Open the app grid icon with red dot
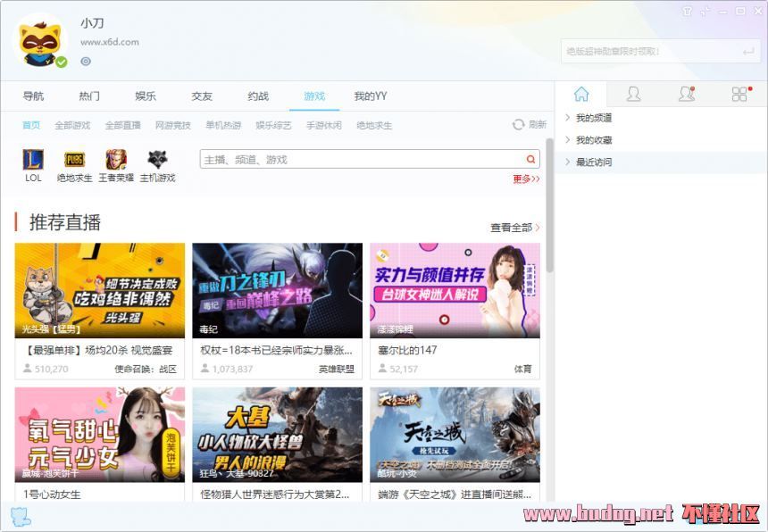The width and height of the screenshot is (768, 532). pos(739,95)
